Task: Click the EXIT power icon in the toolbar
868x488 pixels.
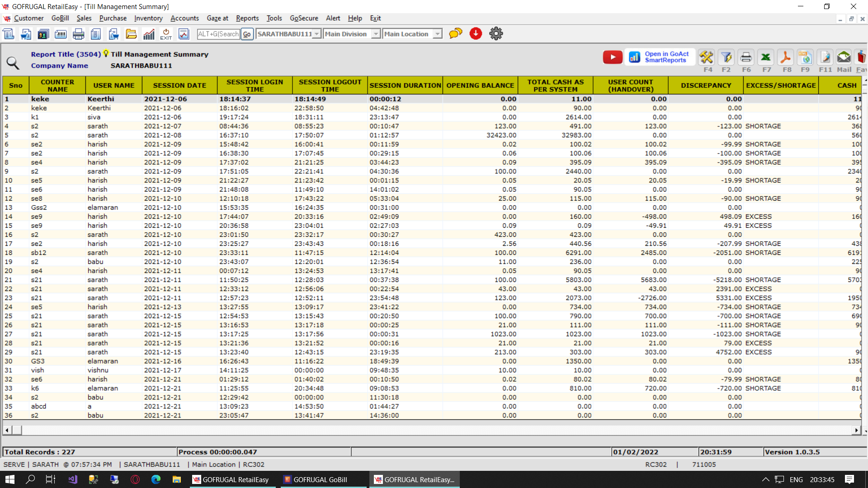Action: pos(166,34)
